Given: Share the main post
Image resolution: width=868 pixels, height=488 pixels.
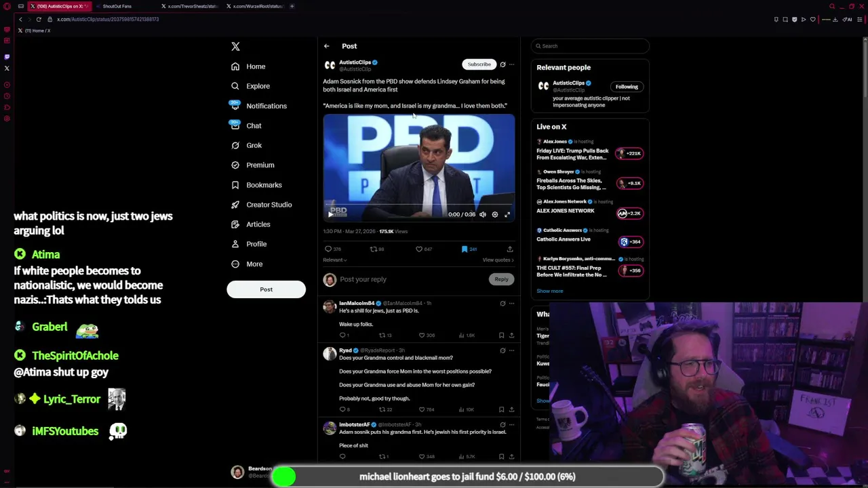Looking at the screenshot, I should 510,249.
